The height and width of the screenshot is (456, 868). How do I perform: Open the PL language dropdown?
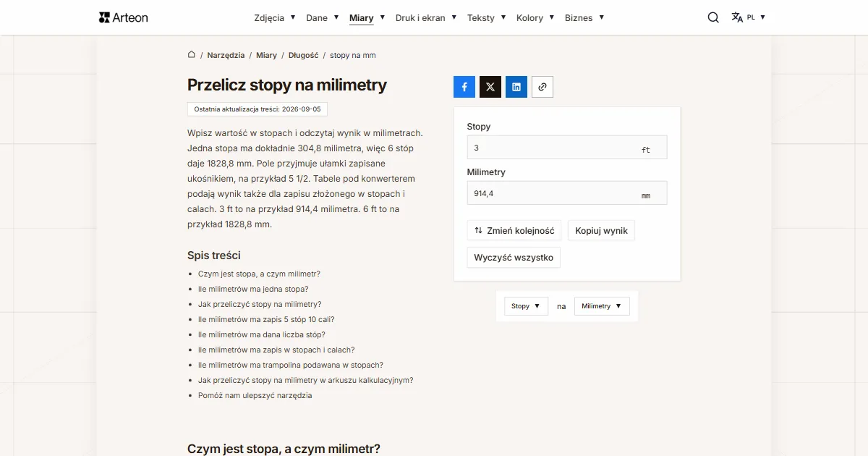757,17
